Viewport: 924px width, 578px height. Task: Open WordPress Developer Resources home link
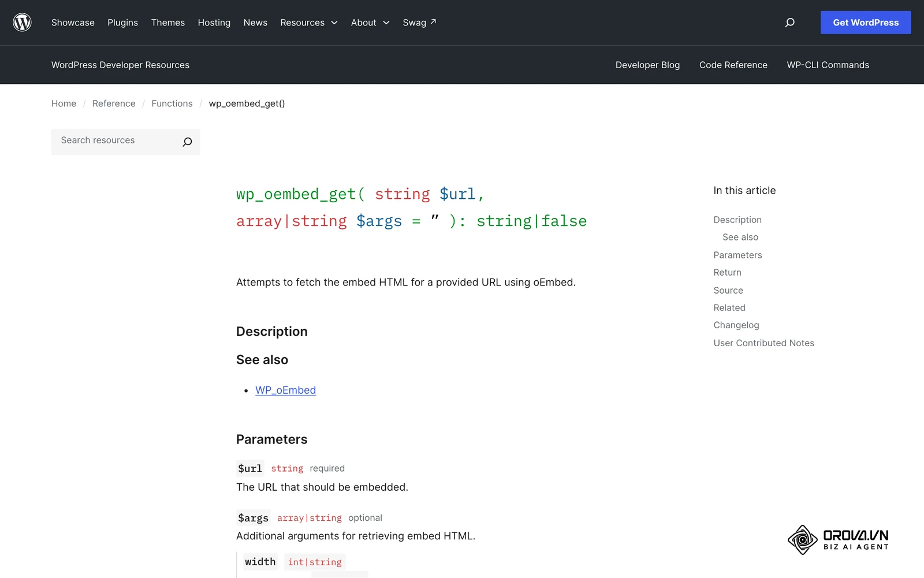120,65
